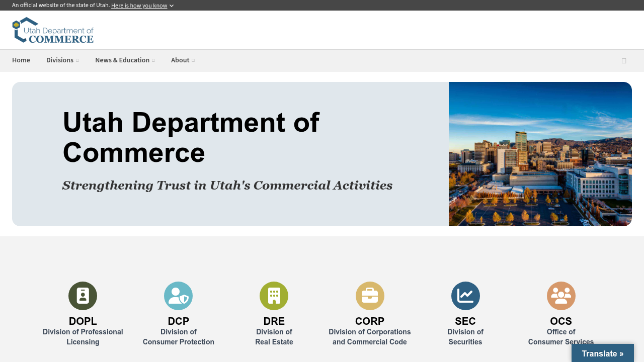
Task: Open the DRE building icon
Action: 274,296
